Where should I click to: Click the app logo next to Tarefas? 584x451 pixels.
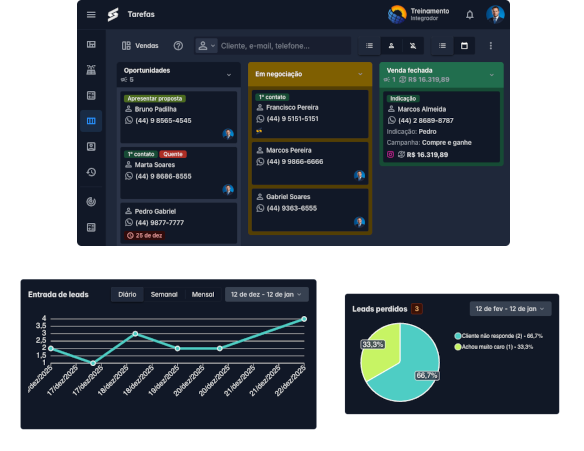[113, 15]
